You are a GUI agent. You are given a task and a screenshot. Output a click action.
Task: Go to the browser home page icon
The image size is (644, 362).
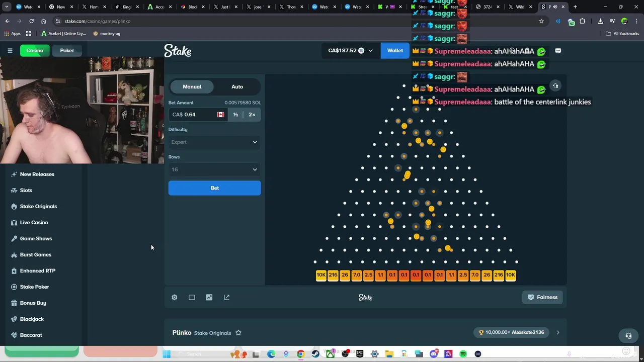[43, 21]
